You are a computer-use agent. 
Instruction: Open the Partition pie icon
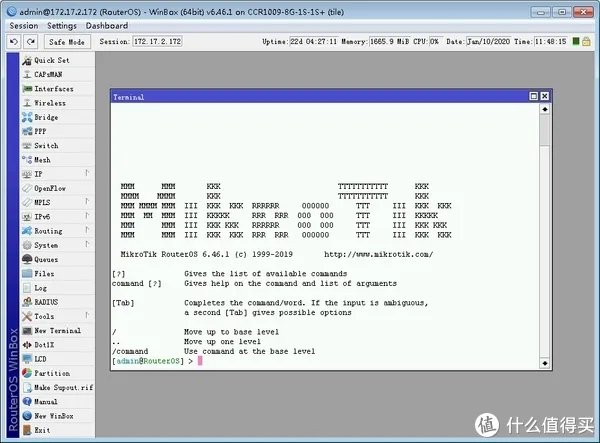point(27,373)
